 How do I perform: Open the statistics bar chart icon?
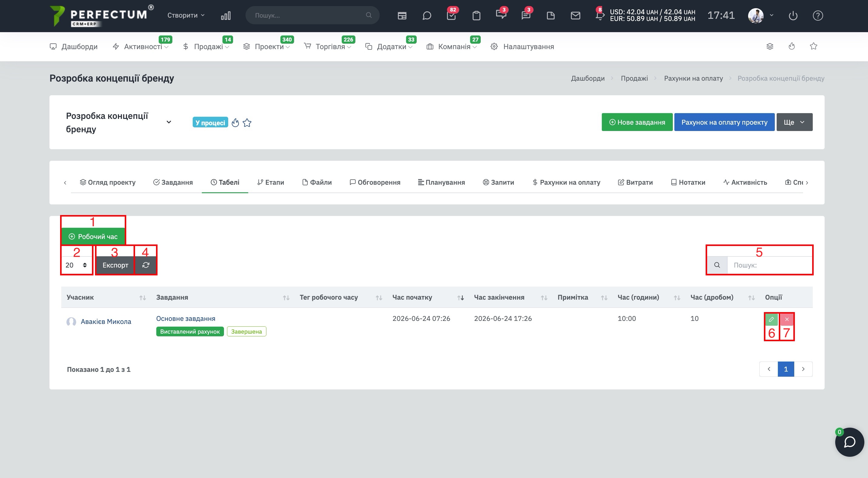tap(226, 15)
